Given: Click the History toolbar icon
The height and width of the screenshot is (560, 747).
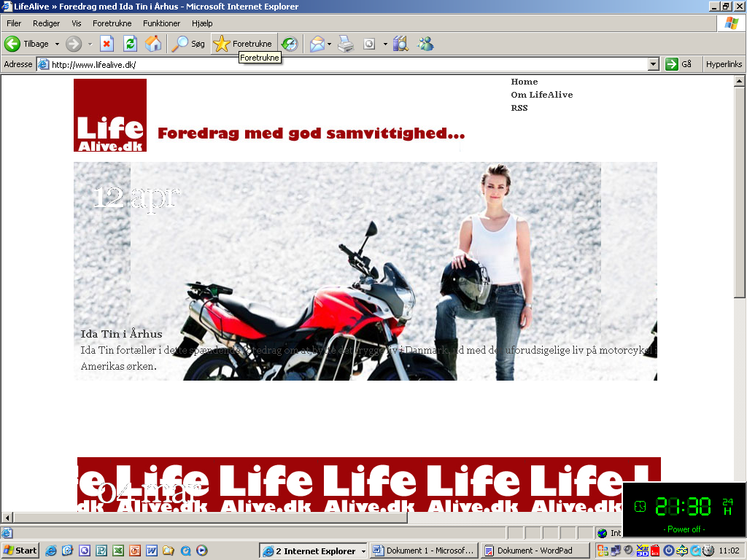Looking at the screenshot, I should point(290,44).
